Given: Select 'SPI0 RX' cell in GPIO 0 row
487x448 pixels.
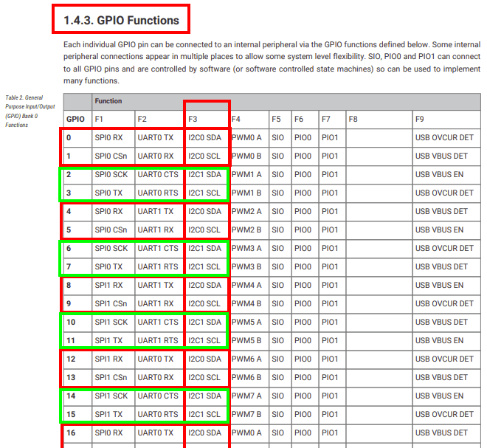Looking at the screenshot, I should [108, 137].
